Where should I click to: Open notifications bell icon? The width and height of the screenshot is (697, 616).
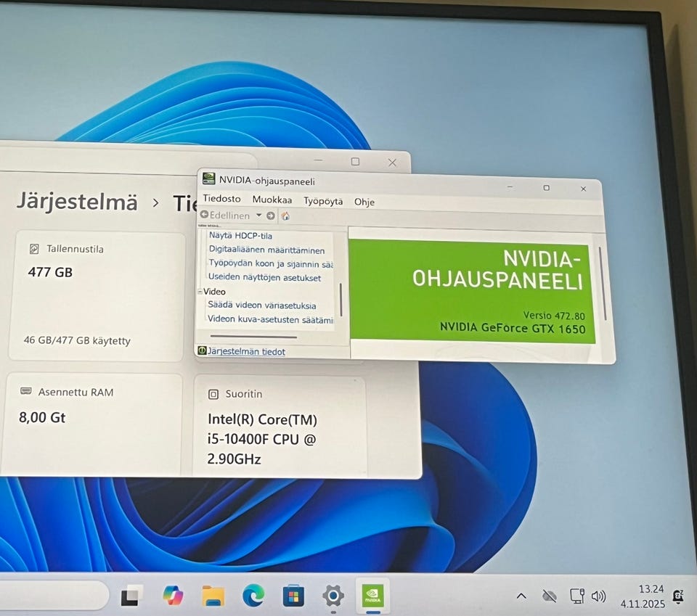(x=678, y=597)
